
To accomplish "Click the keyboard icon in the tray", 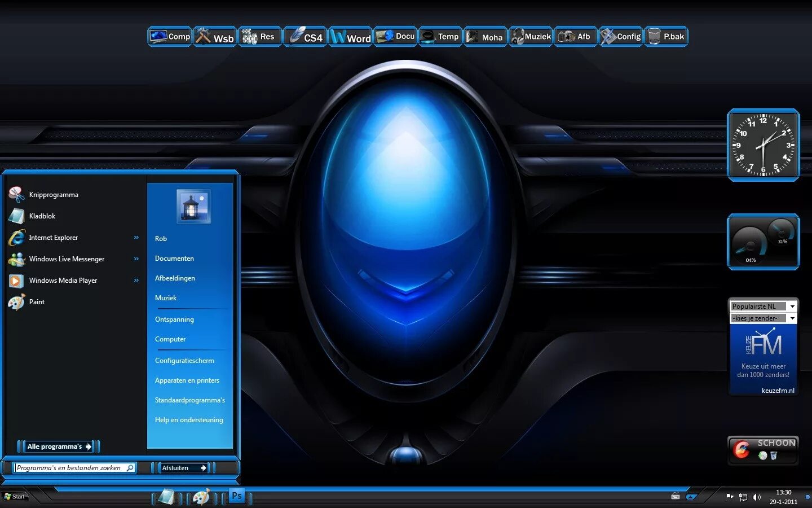I will pyautogui.click(x=676, y=497).
